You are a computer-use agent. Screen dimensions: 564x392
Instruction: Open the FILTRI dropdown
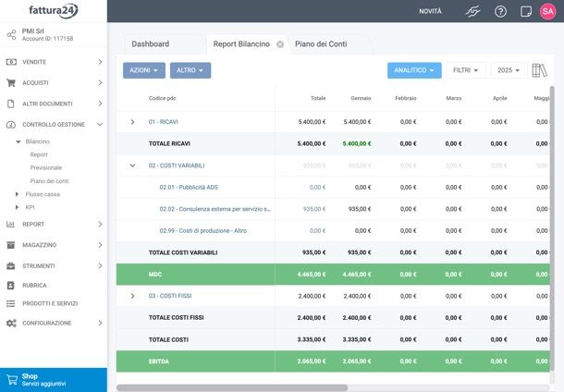(465, 70)
